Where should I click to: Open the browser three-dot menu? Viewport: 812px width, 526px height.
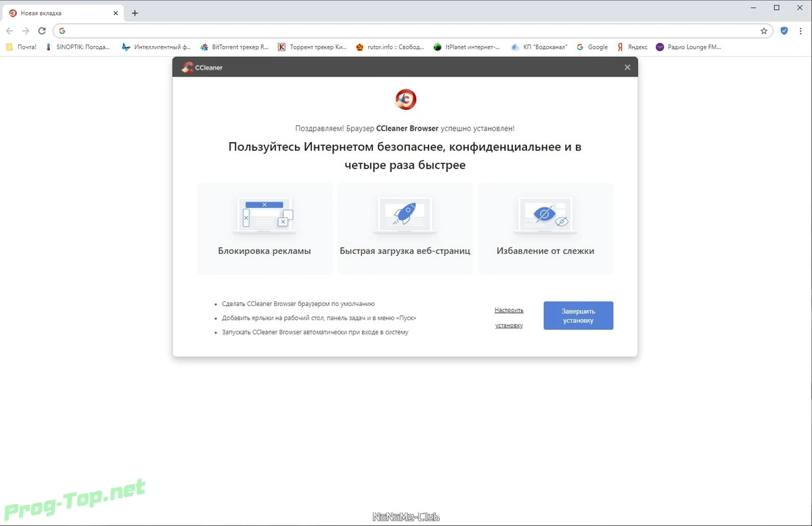pyautogui.click(x=802, y=30)
